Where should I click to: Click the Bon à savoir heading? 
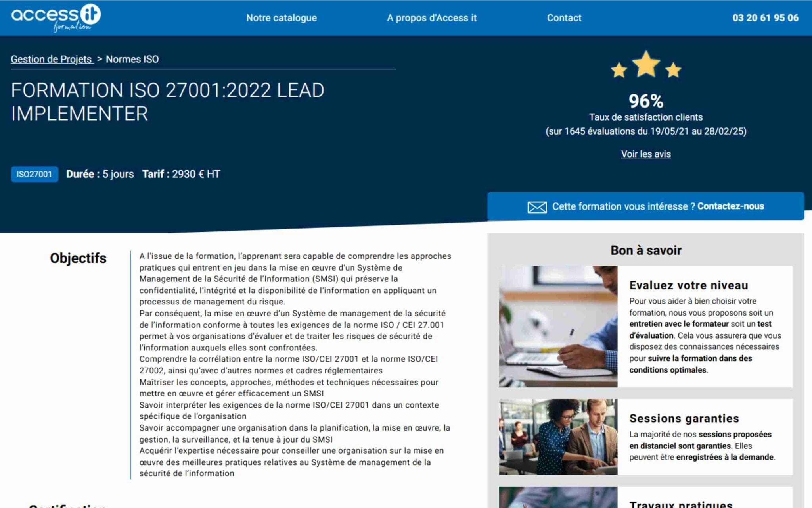pos(646,250)
